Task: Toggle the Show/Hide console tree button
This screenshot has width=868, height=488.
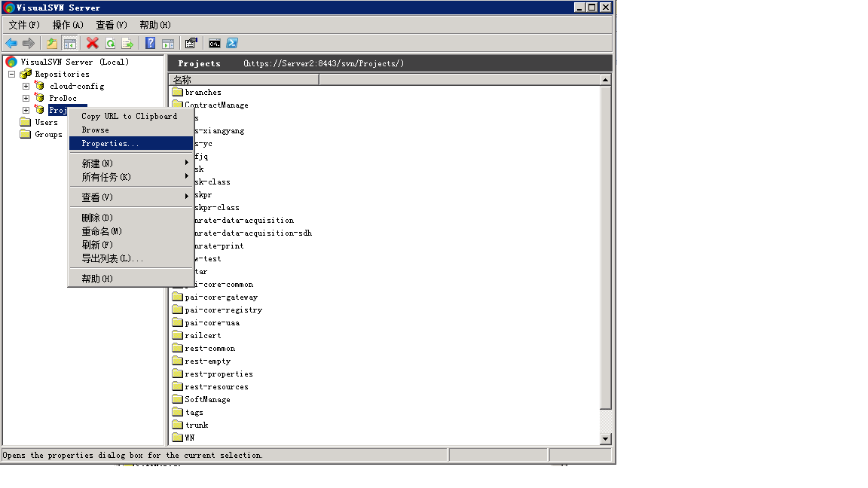Action: 70,43
